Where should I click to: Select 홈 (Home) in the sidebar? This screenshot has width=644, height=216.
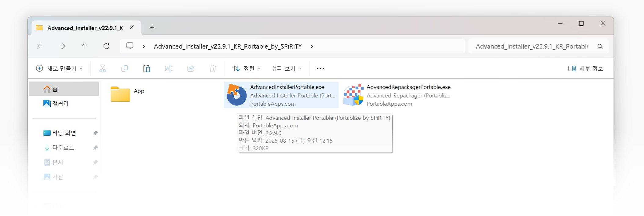pos(64,89)
